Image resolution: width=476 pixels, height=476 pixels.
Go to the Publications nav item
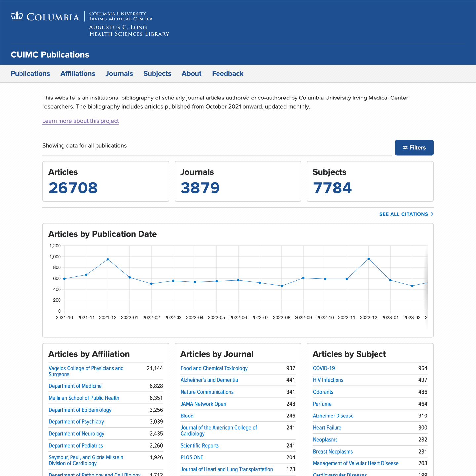[x=30, y=74]
